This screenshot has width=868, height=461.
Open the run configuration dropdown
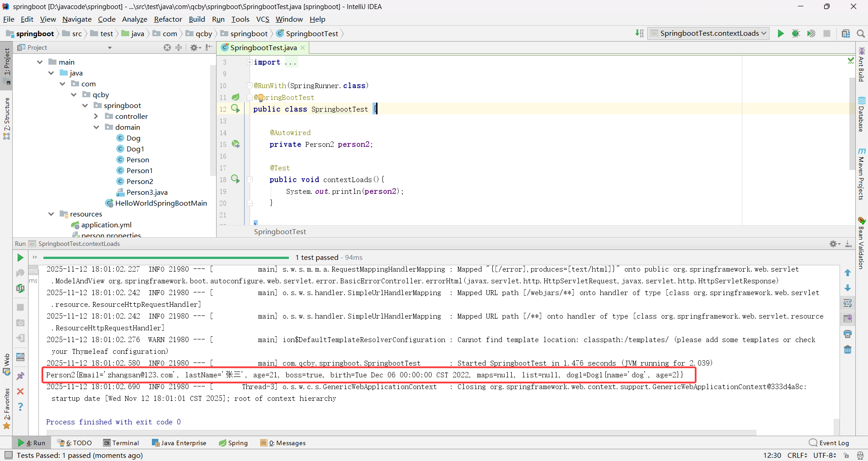coord(708,33)
